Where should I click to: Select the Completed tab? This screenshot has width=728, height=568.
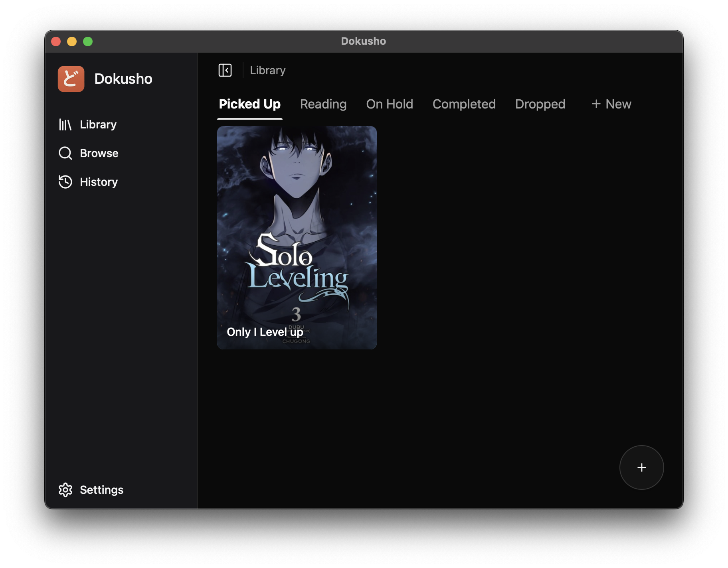click(464, 104)
